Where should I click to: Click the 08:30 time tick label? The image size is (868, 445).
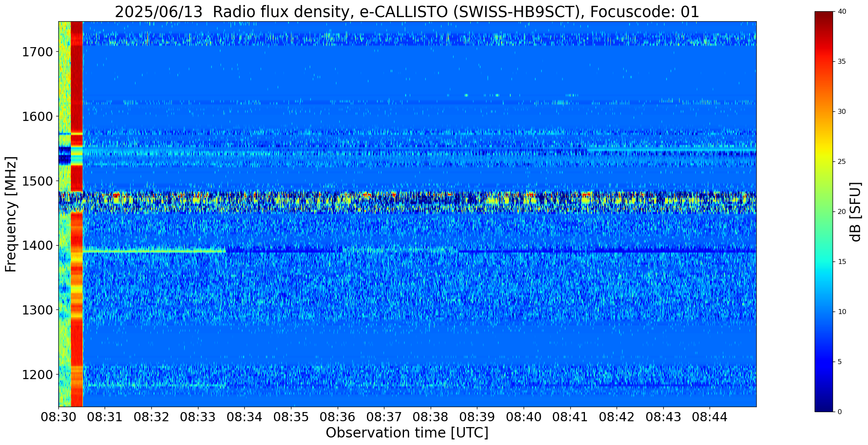click(58, 417)
